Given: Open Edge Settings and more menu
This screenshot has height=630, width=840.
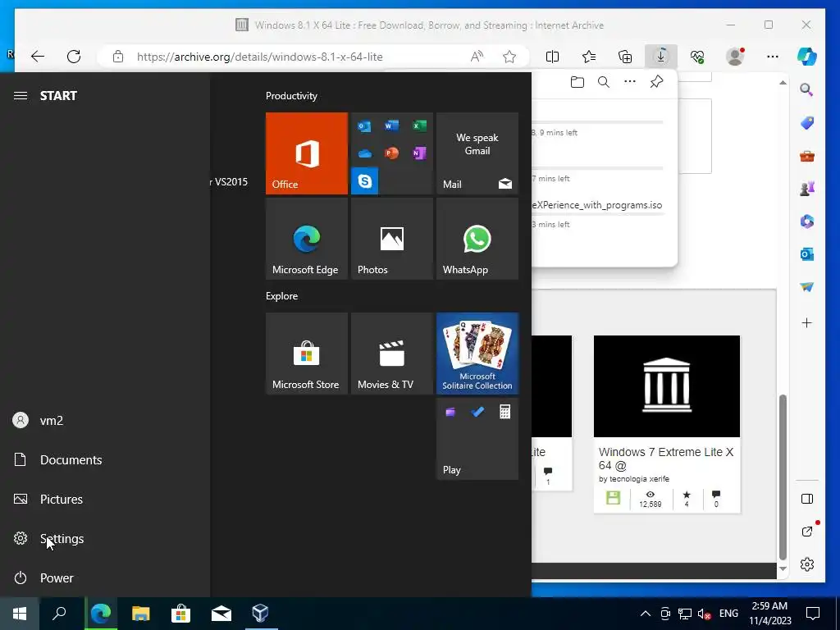Looking at the screenshot, I should [x=772, y=57].
